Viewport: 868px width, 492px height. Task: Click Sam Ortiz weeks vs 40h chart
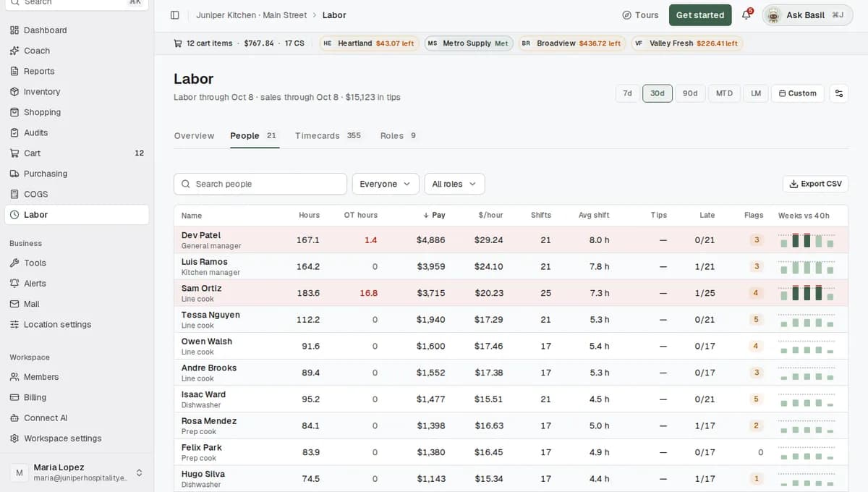click(x=807, y=293)
